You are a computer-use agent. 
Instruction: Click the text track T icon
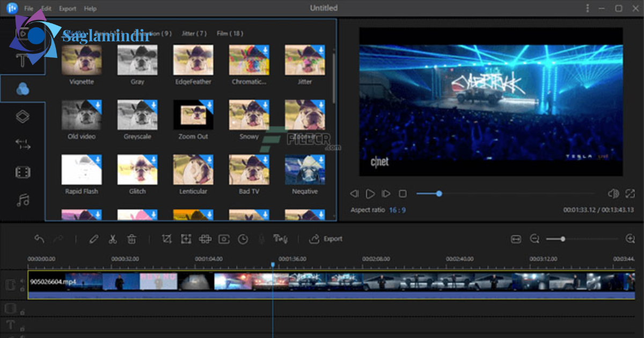pos(10,324)
